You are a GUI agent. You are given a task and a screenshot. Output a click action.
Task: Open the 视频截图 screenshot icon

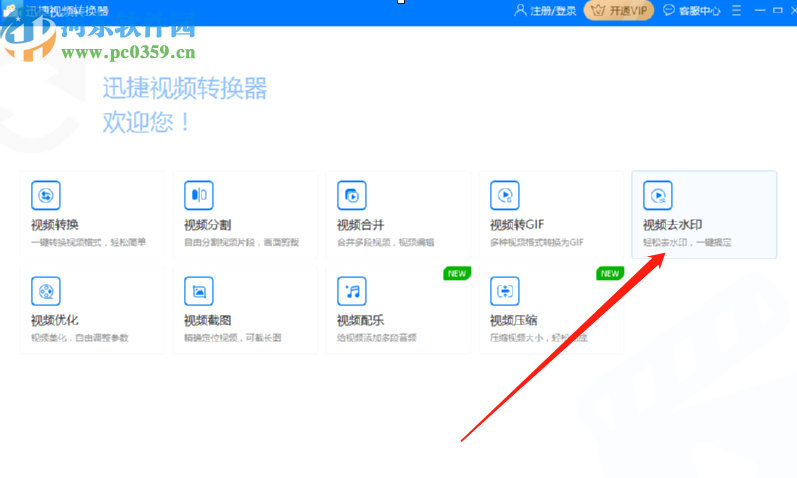(199, 291)
